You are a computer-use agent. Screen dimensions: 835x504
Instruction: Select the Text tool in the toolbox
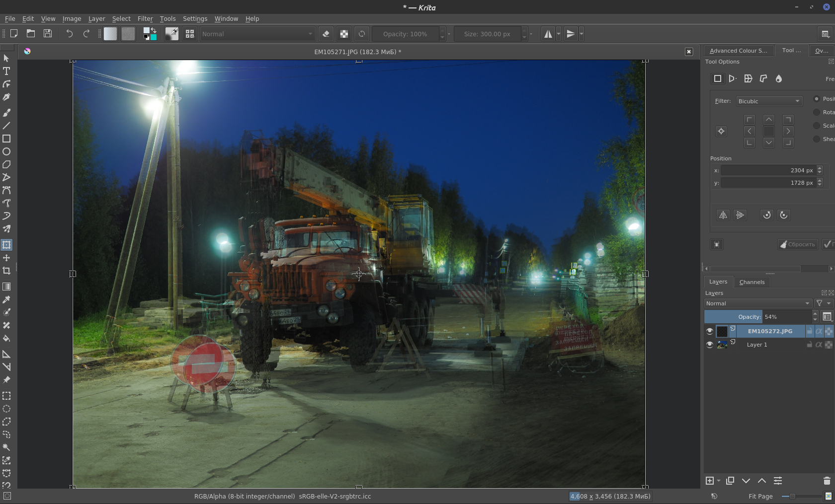[6, 71]
